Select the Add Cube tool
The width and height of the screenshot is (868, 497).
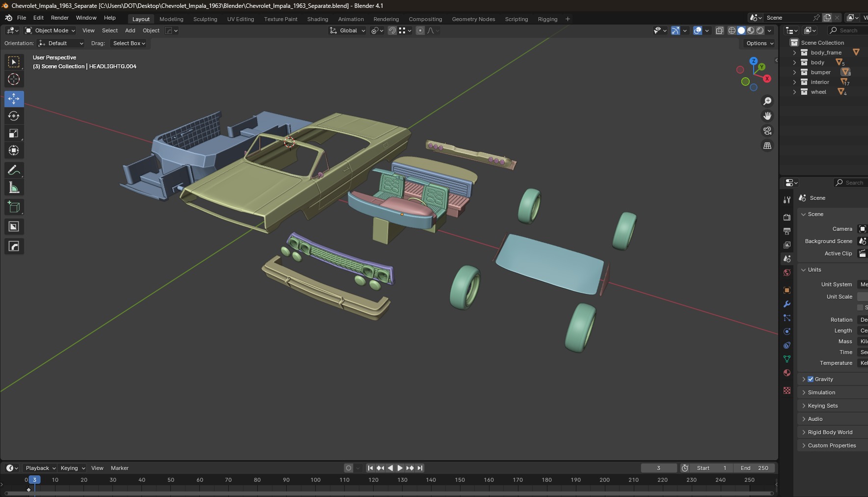[14, 207]
